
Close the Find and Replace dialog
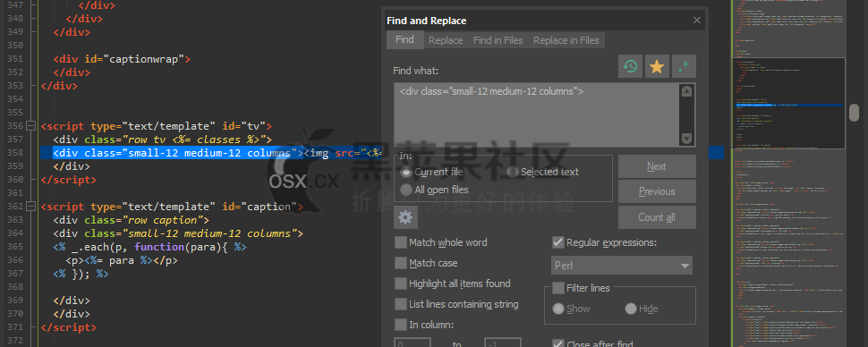(x=697, y=21)
